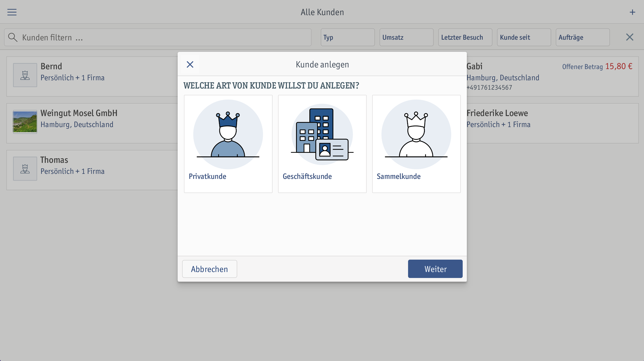Choose the Geschäftskunde label
644x361 pixels.
(x=307, y=176)
